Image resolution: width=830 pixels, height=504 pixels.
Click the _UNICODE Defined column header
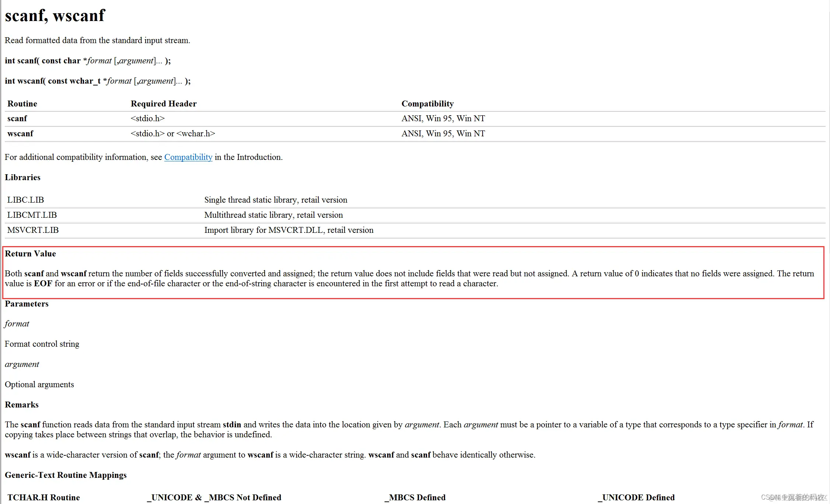pyautogui.click(x=636, y=497)
